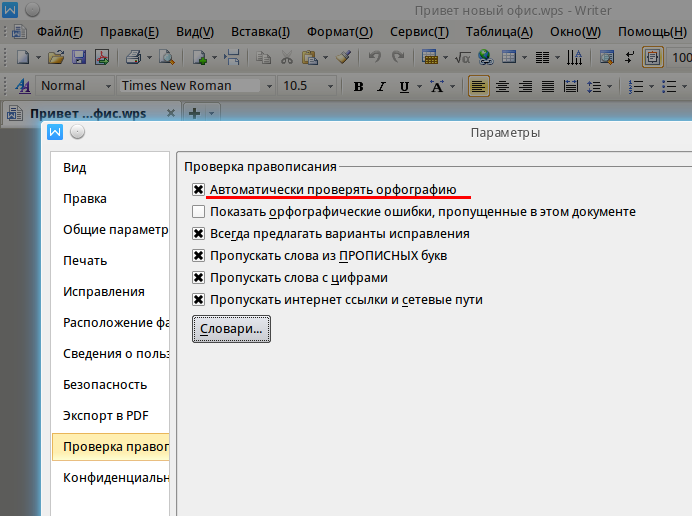692x516 pixels.
Task: Check 'Показать орфографические ошибки, пропущенные' checkbox
Action: (198, 212)
